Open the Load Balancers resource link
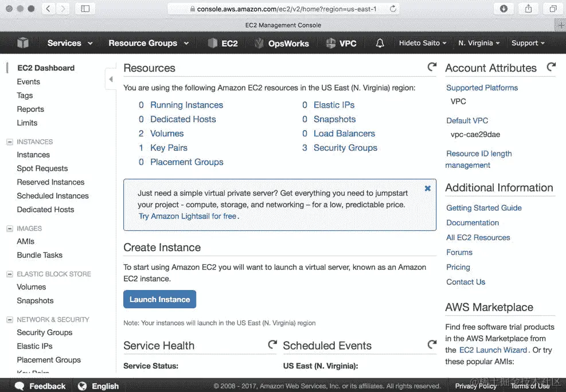The width and height of the screenshot is (566, 392). tap(344, 134)
